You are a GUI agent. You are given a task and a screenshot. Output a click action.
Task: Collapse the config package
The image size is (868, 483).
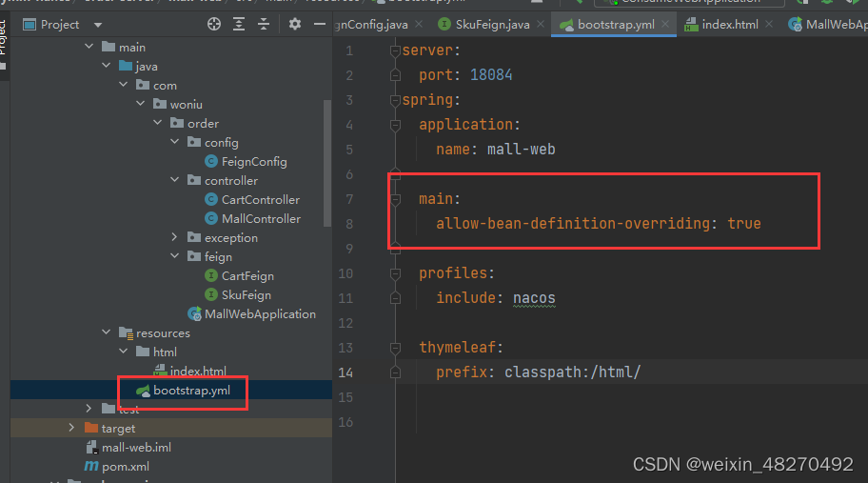tap(175, 142)
